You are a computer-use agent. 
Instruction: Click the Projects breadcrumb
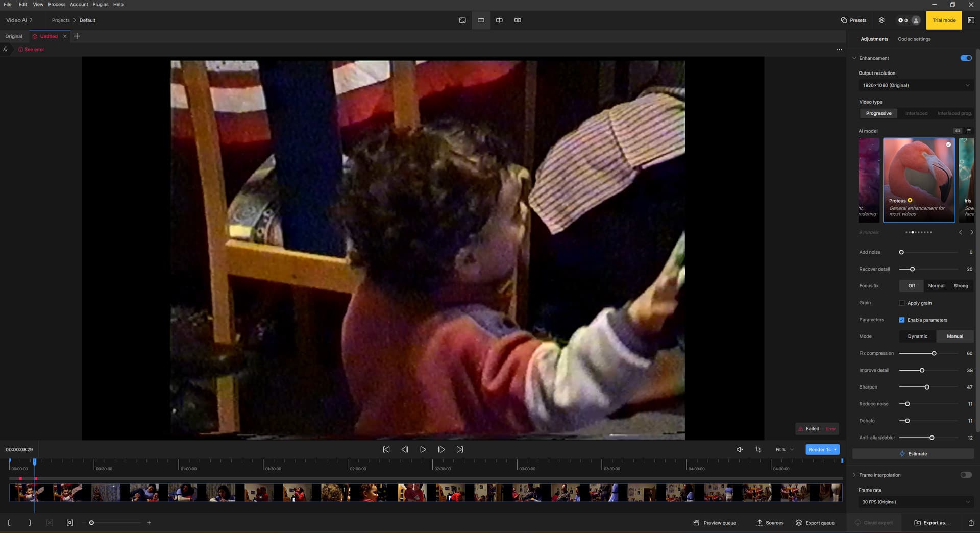click(61, 20)
